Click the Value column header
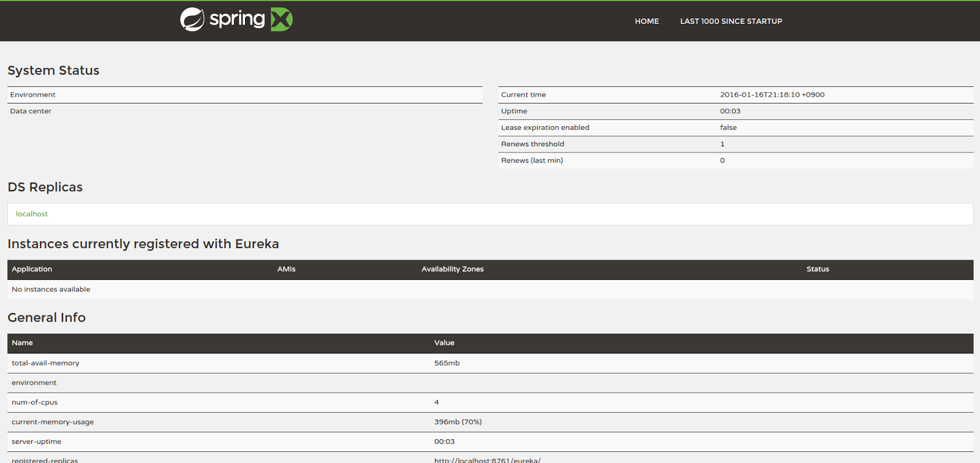Viewport: 980px width, 463px height. tap(444, 342)
